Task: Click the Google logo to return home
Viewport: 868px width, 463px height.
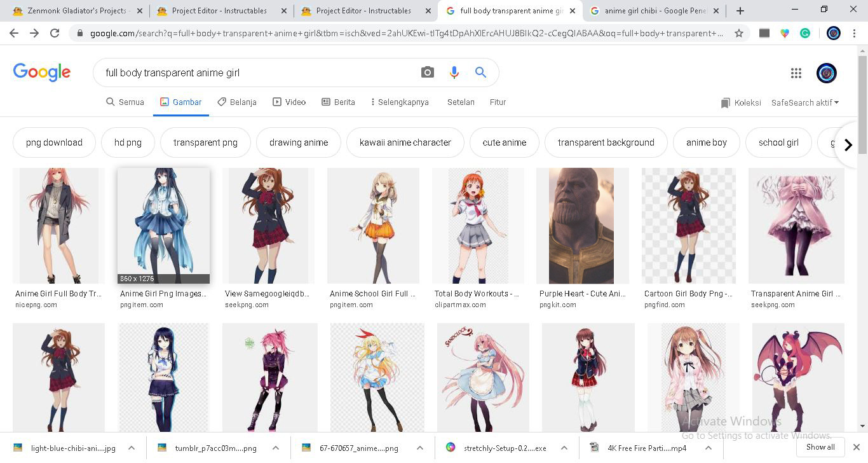Action: 41,72
